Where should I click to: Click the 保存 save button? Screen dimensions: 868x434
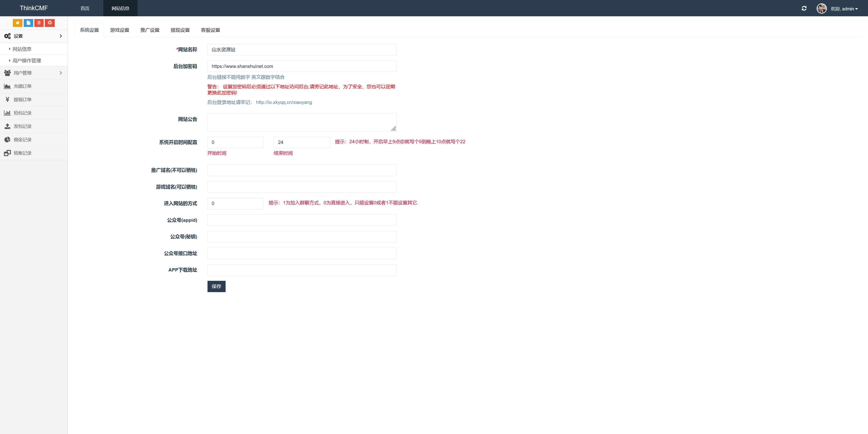coord(216,286)
